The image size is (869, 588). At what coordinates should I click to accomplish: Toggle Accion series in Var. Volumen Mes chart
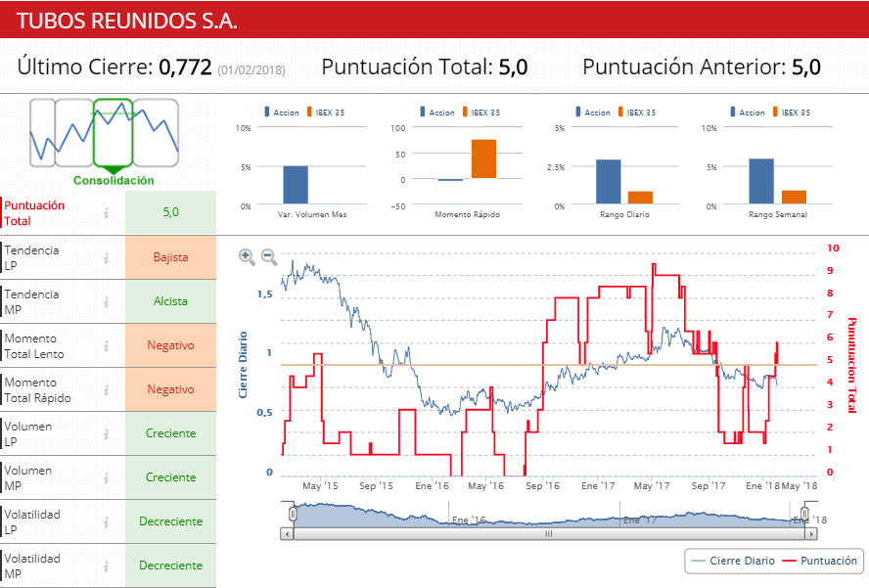coord(282,112)
